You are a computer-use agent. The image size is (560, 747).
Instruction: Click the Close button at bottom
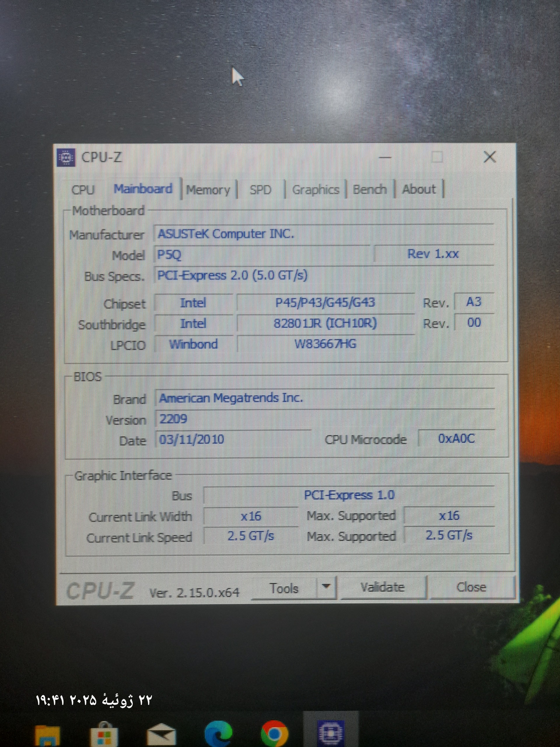click(x=471, y=587)
